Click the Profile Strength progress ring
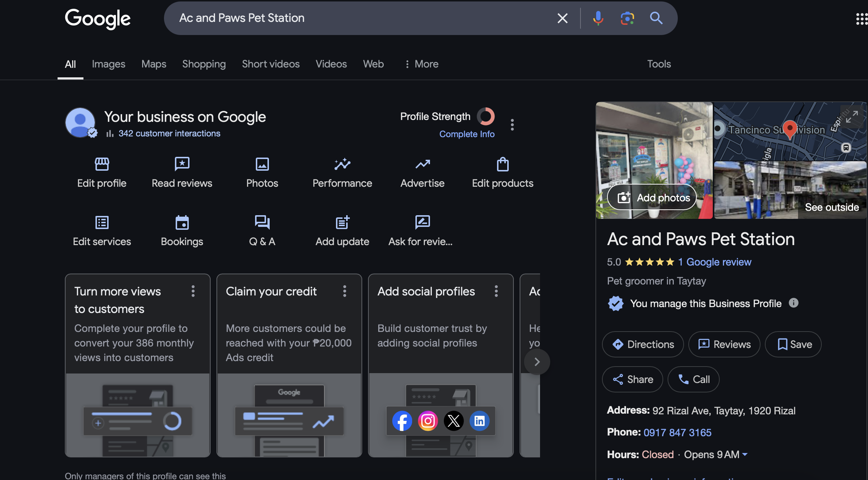868x480 pixels. (x=485, y=116)
